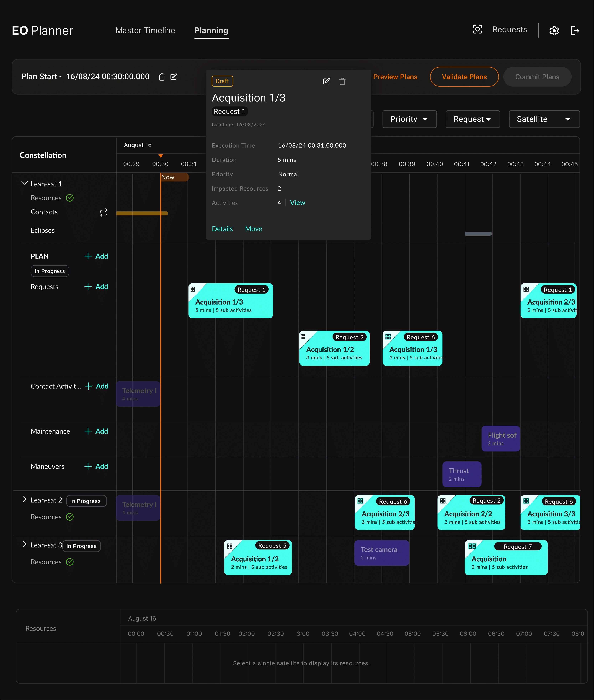Click the green Resources check under Lean-sat 2
Screen dimensions: 594x700
(x=70, y=517)
